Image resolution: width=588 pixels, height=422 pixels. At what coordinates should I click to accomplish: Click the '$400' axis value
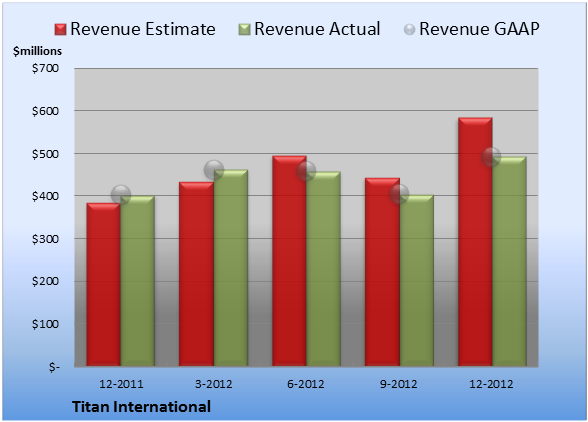pos(45,196)
